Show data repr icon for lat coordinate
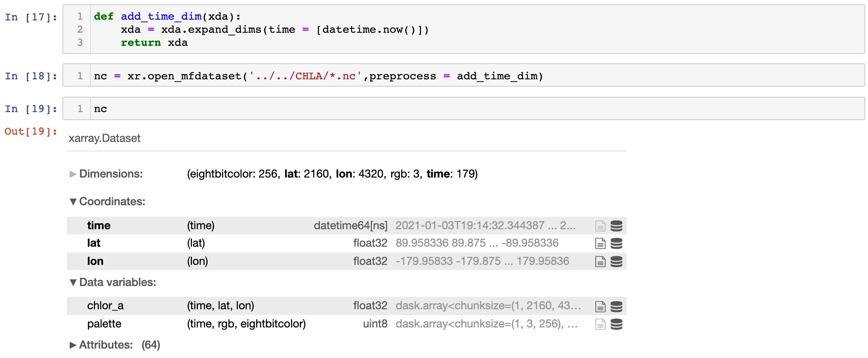This screenshot has height=358, width=868. click(616, 243)
